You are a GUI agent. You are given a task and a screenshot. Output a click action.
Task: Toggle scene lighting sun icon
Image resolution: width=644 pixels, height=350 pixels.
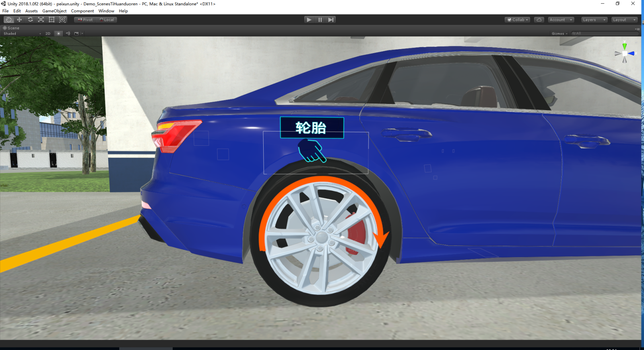click(x=59, y=34)
